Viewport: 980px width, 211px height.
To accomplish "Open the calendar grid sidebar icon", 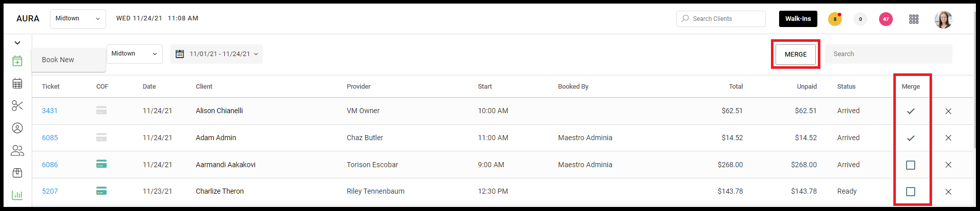I will pos(17,84).
